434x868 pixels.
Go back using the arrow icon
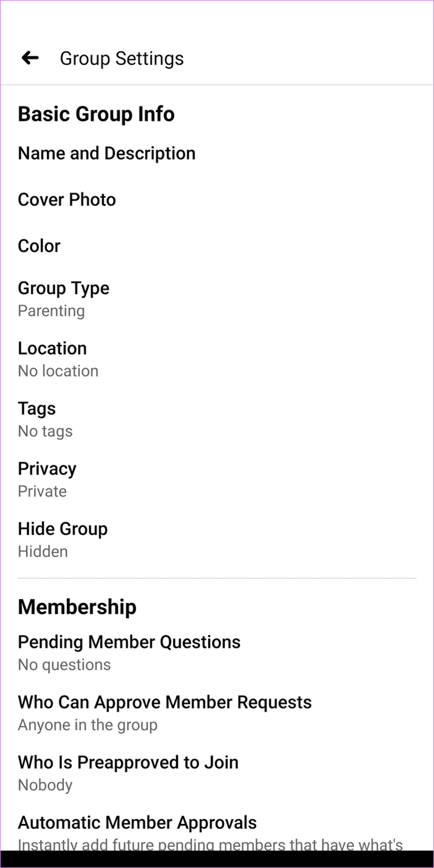30,58
